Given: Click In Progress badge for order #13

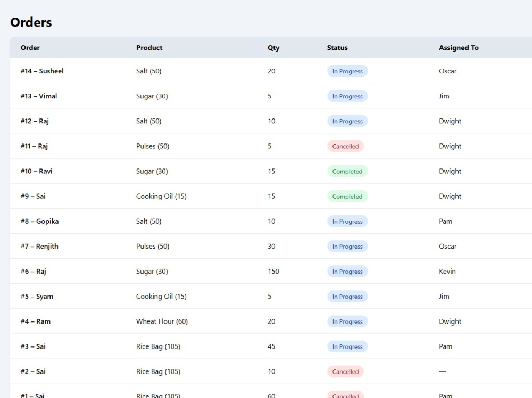Looking at the screenshot, I should 347,96.
